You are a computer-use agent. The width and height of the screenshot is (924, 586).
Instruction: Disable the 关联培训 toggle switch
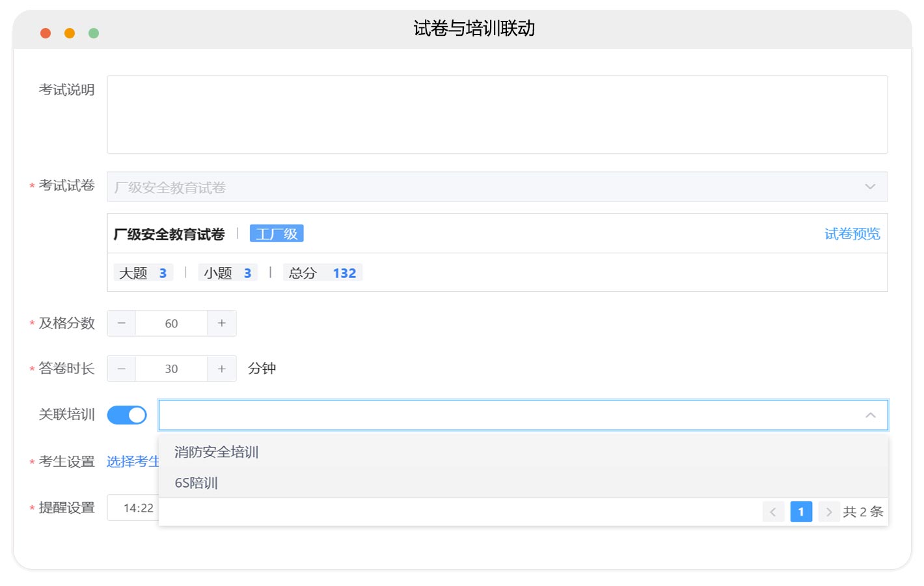coord(127,415)
